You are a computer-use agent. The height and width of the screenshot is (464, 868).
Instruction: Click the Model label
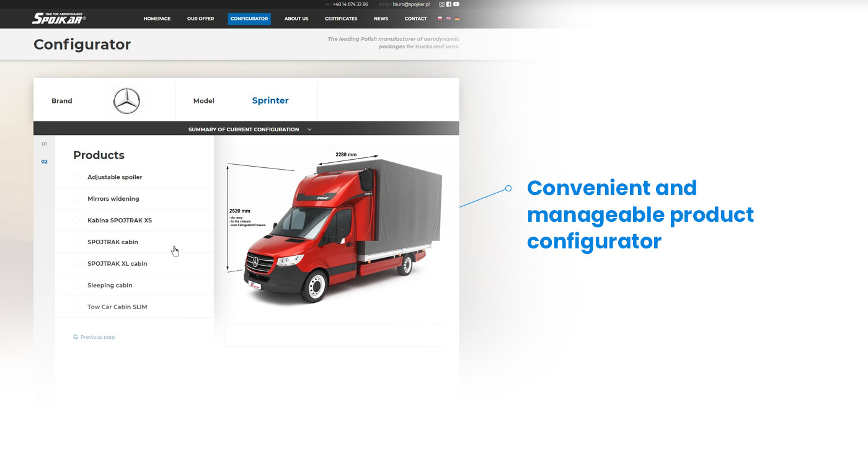tap(203, 101)
